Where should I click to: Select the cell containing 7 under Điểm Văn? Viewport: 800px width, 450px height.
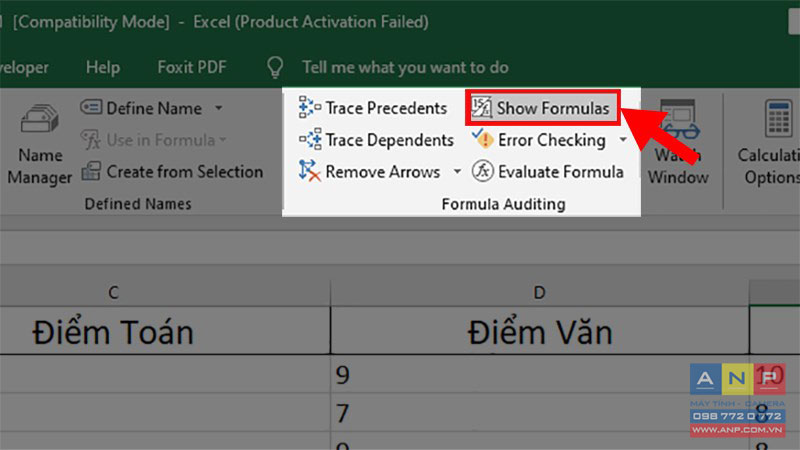pos(540,412)
